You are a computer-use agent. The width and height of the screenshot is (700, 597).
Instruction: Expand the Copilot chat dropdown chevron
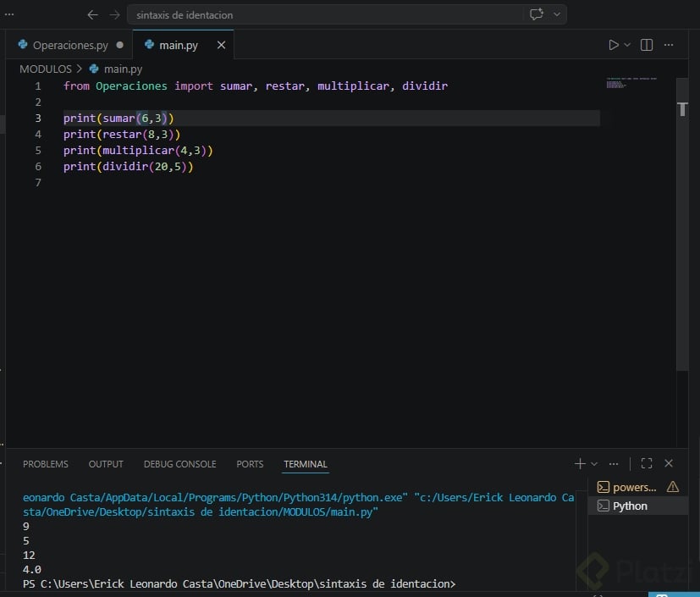point(556,14)
